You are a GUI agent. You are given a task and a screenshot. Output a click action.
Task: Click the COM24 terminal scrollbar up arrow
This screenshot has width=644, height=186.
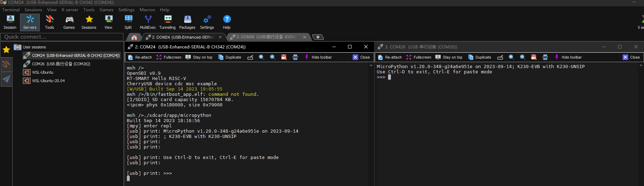(371, 66)
